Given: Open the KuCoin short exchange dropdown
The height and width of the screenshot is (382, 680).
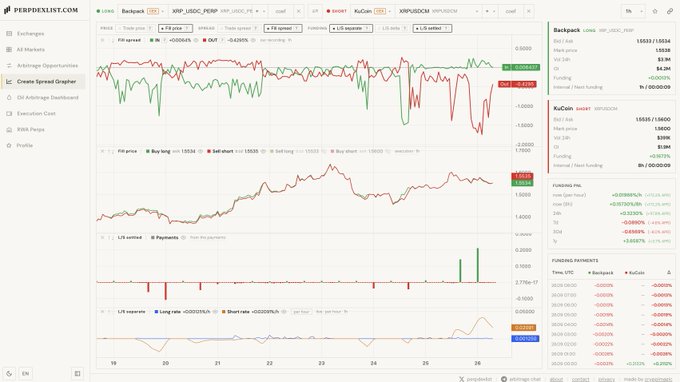Looking at the screenshot, I should pos(372,11).
